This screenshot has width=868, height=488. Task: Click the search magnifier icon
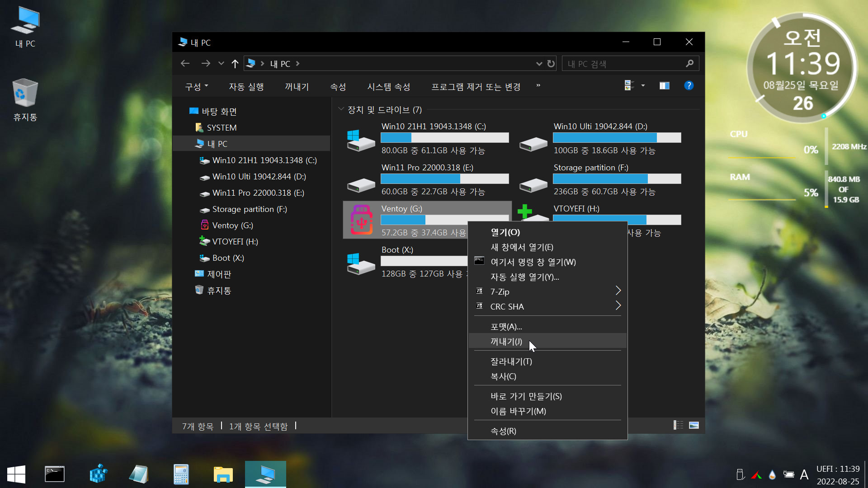(689, 63)
